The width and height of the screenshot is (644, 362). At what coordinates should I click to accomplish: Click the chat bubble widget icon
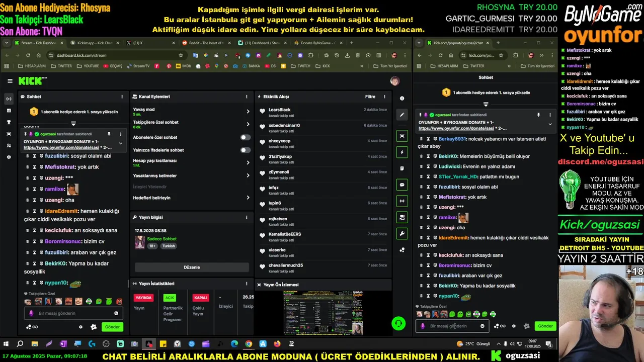point(401,185)
